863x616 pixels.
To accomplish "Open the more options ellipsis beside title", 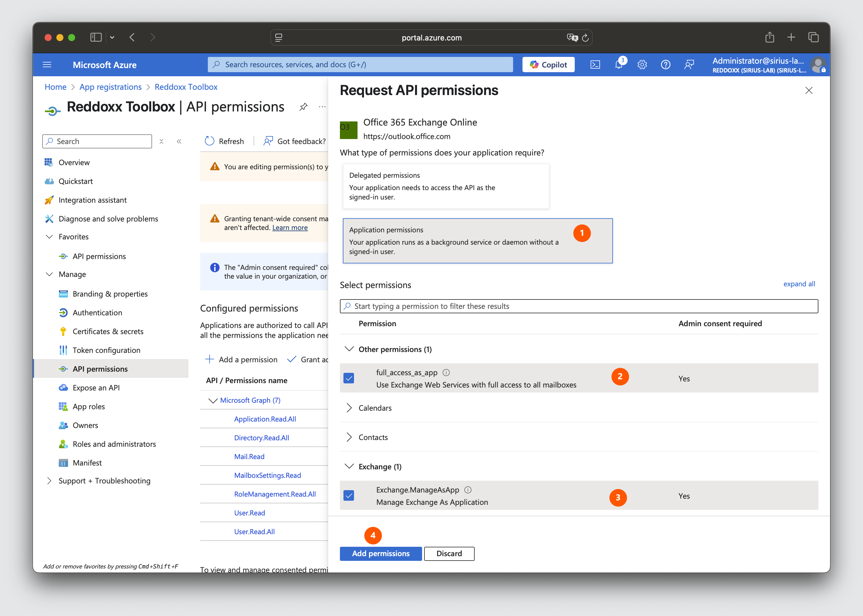I will tap(322, 107).
